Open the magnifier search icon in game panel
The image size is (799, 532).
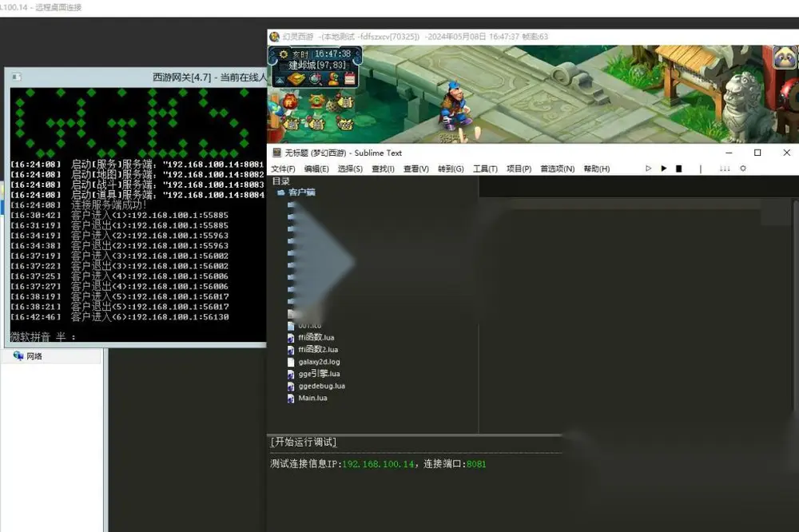coord(316,79)
